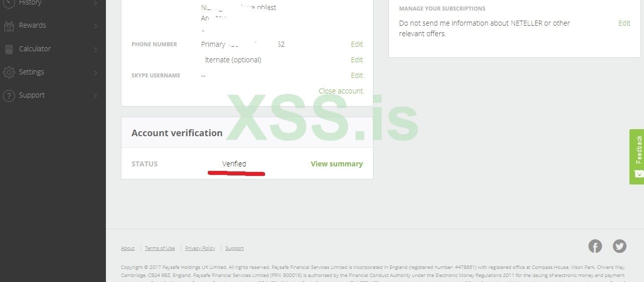This screenshot has width=644, height=282.
Task: Select the Calculator sidebar menu item
Action: click(53, 49)
